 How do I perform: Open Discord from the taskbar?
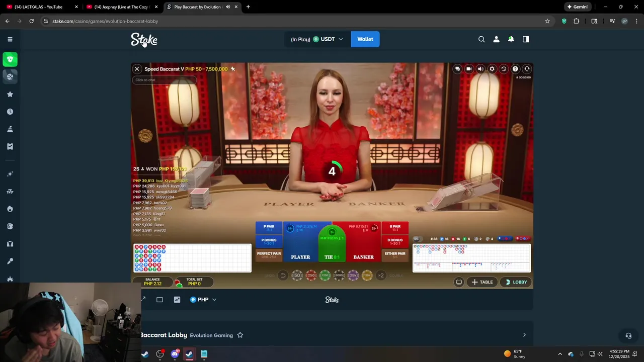click(x=175, y=354)
